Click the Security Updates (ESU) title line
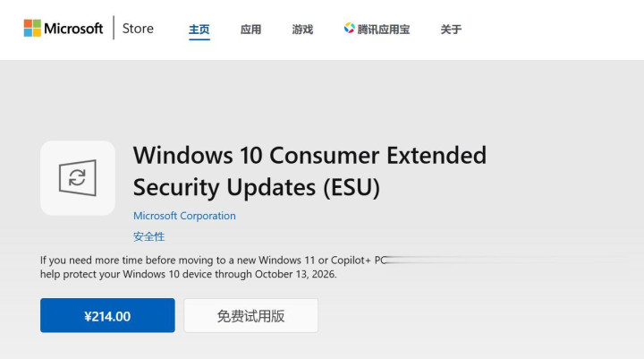 [x=257, y=187]
